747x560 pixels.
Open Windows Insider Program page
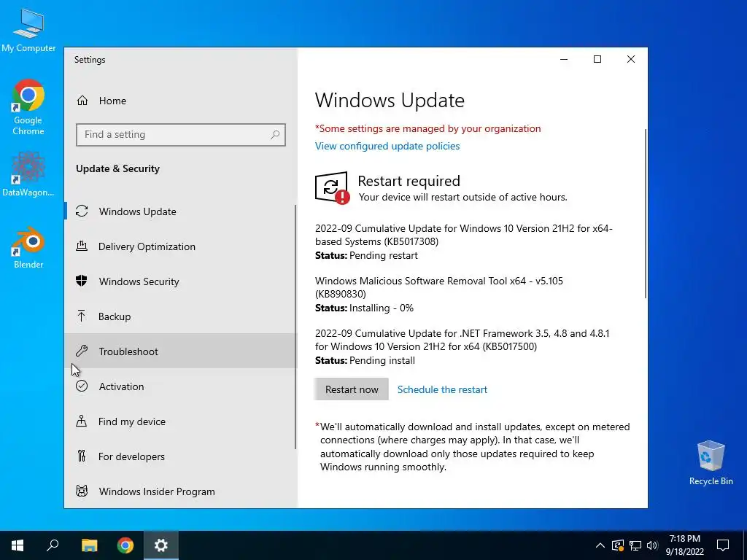pos(180,491)
